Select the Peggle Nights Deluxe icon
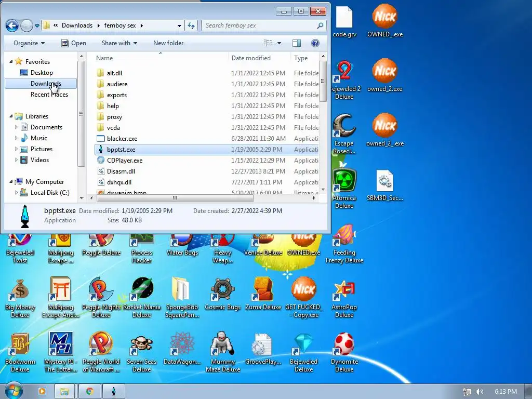This screenshot has height=399, width=532. pyautogui.click(x=101, y=298)
